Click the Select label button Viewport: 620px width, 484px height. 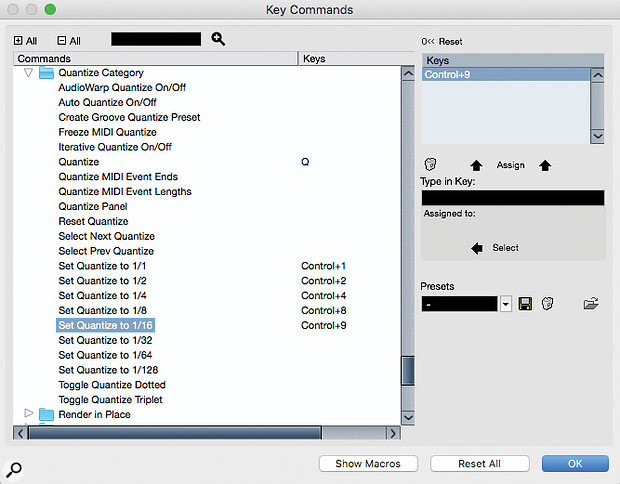[505, 248]
